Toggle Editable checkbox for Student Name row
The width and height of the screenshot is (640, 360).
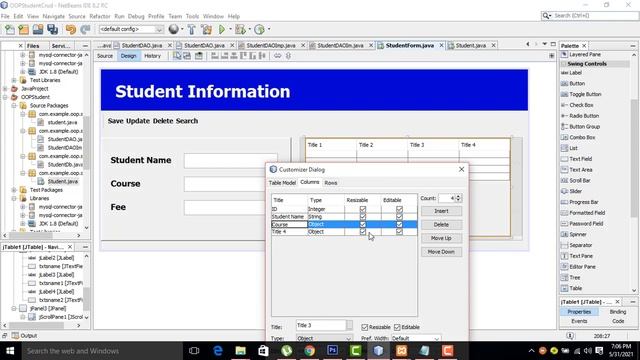pyautogui.click(x=399, y=216)
